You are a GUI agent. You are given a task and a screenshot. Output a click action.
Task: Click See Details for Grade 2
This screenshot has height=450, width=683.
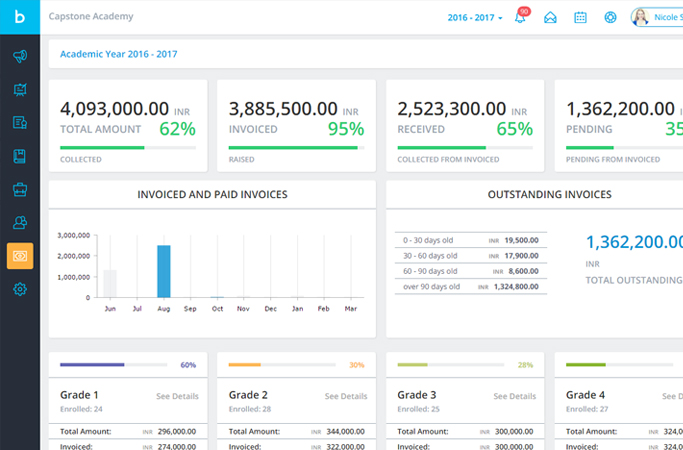coord(346,396)
